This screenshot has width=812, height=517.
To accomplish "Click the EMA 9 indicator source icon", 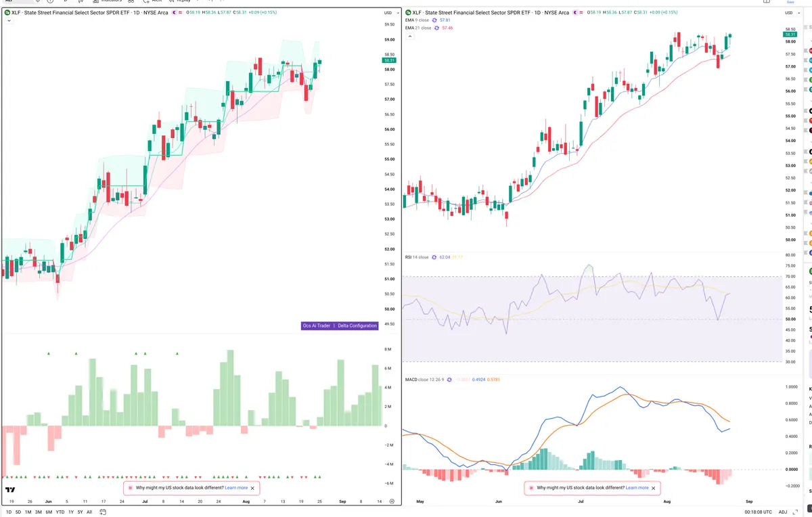I will point(434,20).
